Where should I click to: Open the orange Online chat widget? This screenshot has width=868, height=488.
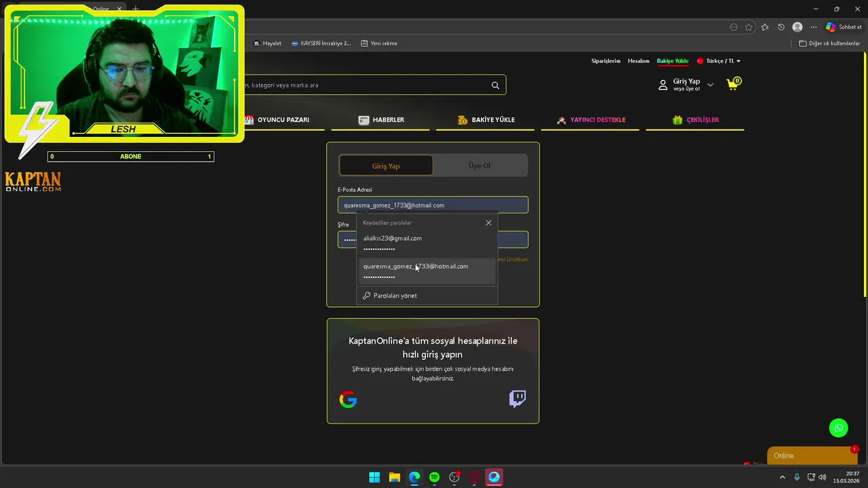tap(812, 455)
